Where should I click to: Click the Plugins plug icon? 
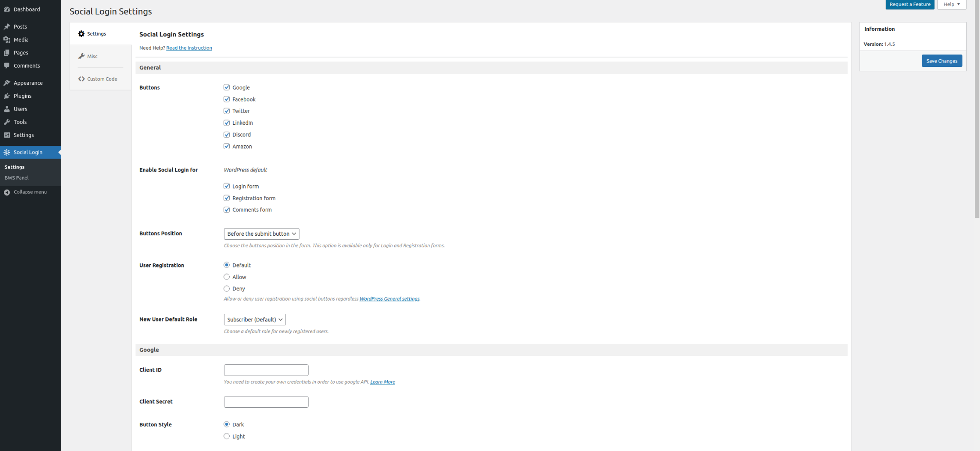pyautogui.click(x=7, y=96)
